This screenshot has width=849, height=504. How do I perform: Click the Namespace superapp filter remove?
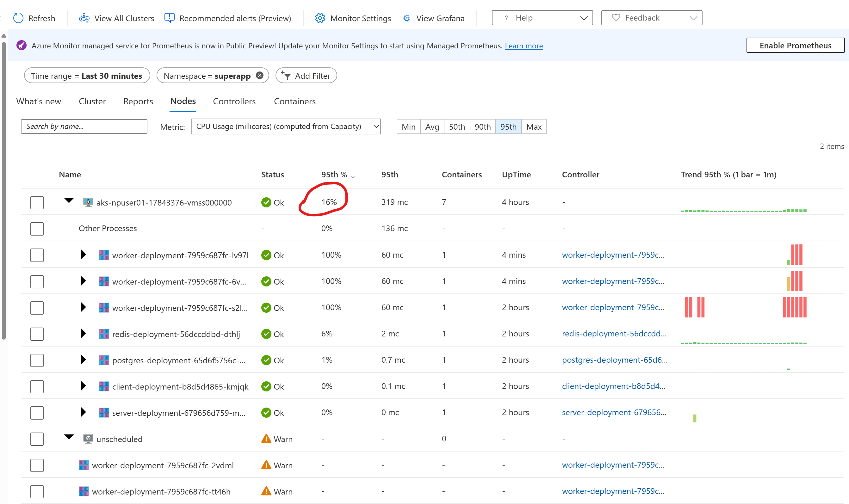259,76
